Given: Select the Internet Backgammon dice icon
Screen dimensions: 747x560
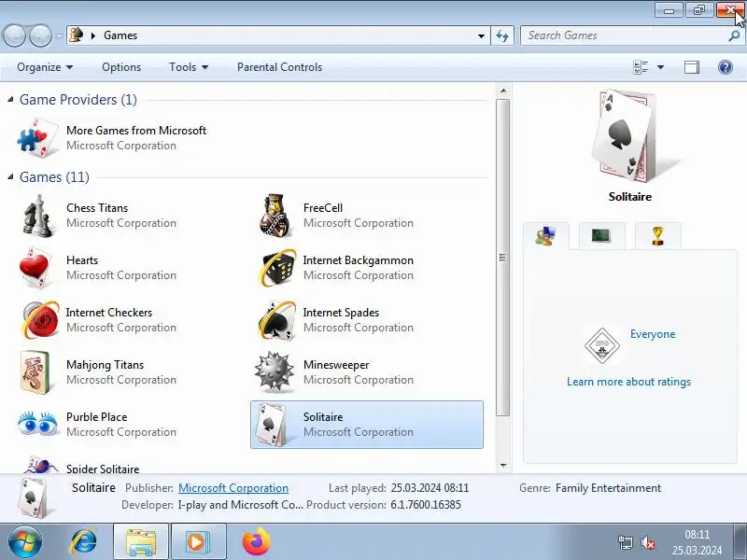Looking at the screenshot, I should pyautogui.click(x=278, y=268).
